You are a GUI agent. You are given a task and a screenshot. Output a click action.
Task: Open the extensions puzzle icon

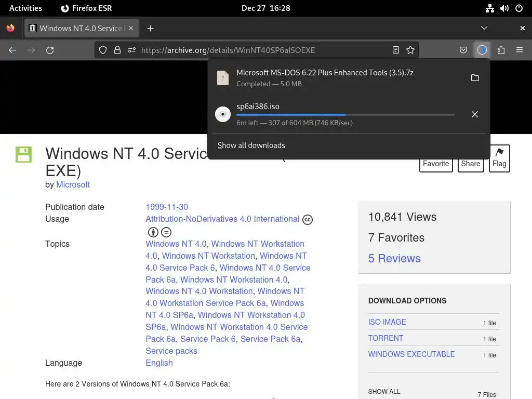click(x=501, y=50)
